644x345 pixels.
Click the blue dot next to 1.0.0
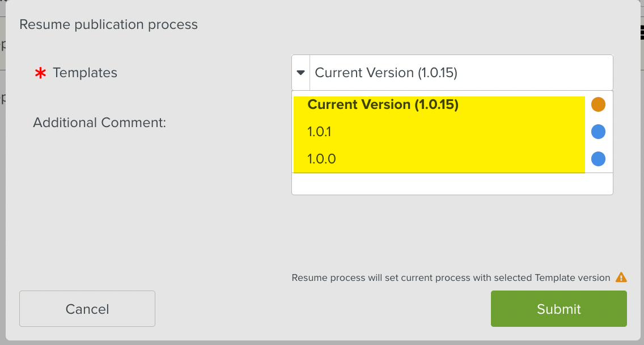598,159
